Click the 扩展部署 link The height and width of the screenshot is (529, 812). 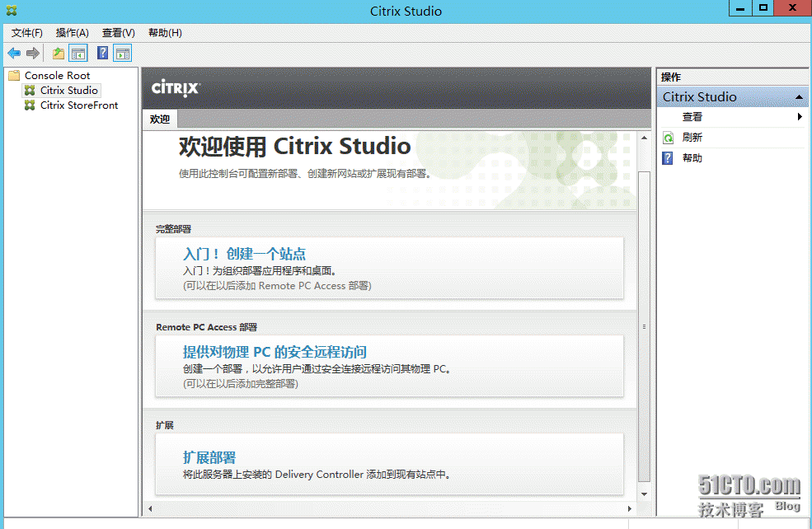click(209, 457)
